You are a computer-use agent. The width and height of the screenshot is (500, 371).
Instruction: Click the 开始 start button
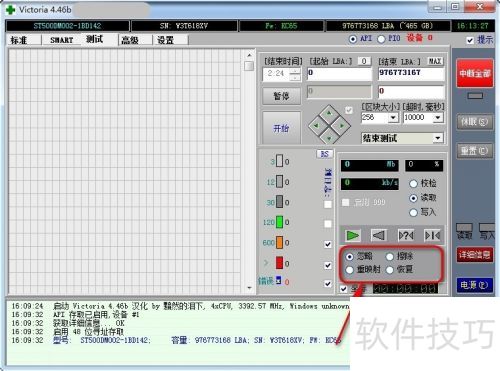281,128
